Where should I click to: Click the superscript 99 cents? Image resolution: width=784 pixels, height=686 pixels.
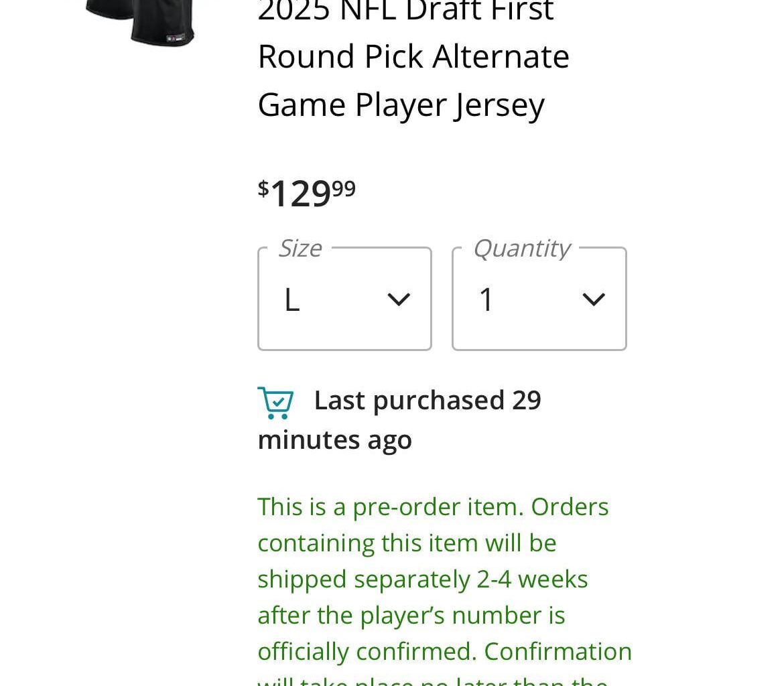coord(344,188)
